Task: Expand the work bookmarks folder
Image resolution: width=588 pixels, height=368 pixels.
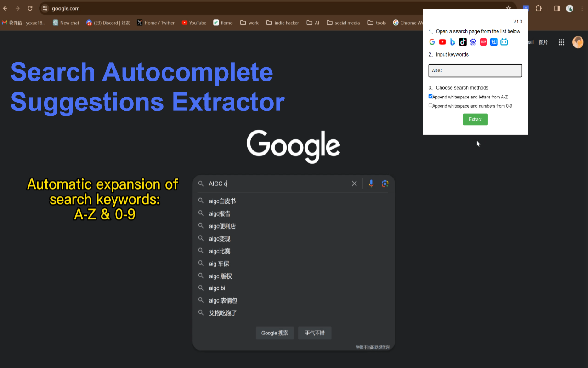Action: tap(249, 23)
